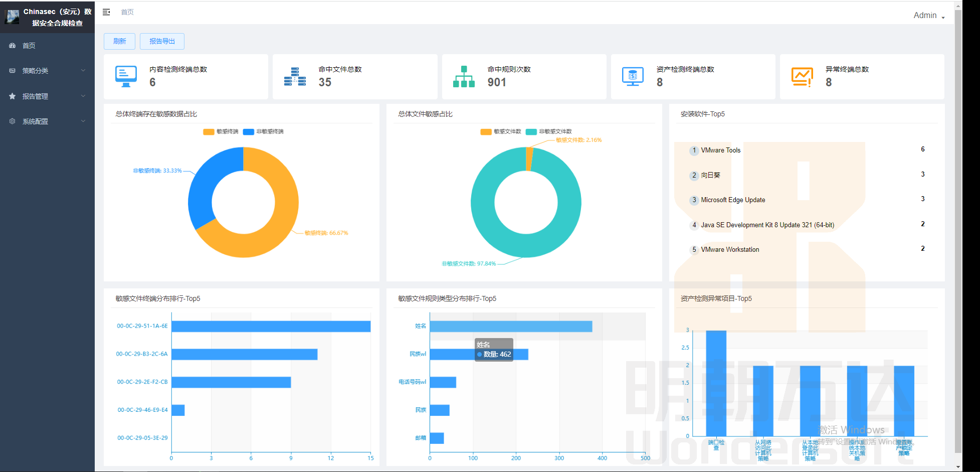The width and height of the screenshot is (980, 472).
Task: Toggle 敏感终端 legend in pie chart
Action: (x=221, y=131)
